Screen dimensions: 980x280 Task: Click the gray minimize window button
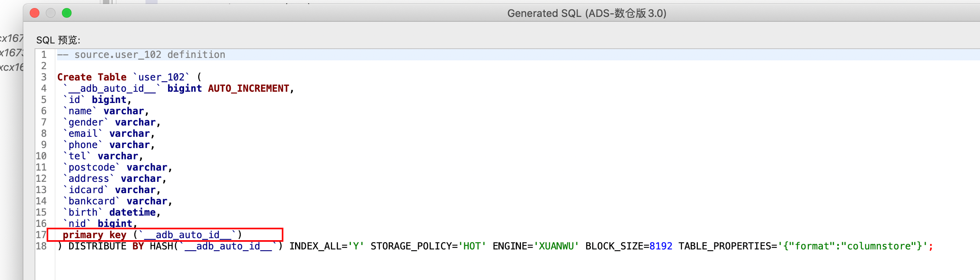(51, 13)
